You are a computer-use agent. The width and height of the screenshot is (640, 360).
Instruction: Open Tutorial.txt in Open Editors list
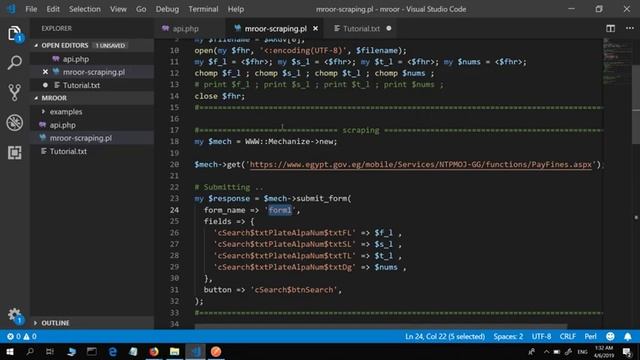81,85
